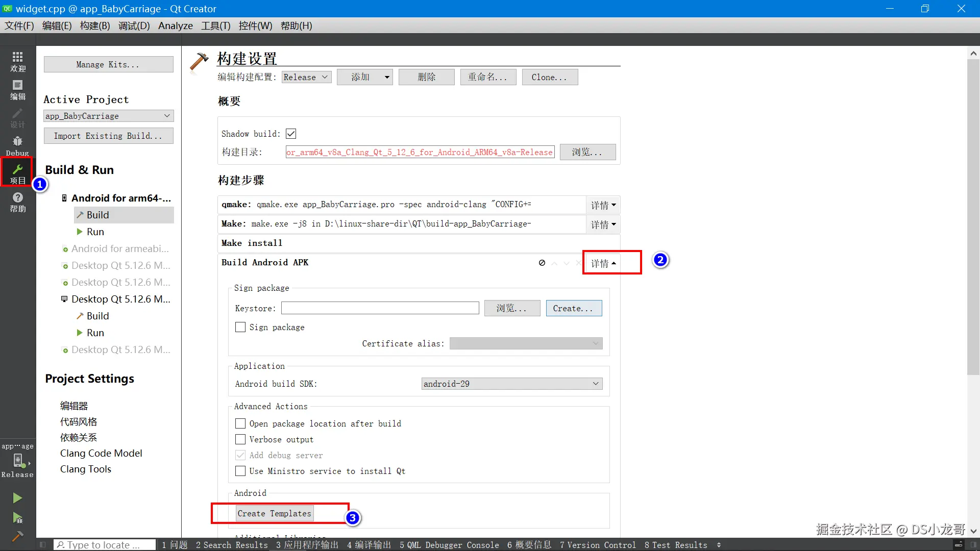Toggle the Shadow build checkbox
The height and width of the screenshot is (551, 980).
pos(291,134)
